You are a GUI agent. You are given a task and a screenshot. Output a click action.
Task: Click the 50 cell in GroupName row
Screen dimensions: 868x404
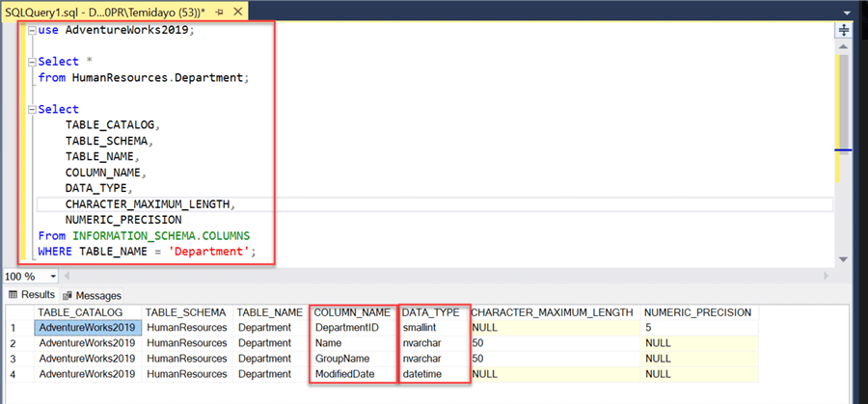pyautogui.click(x=555, y=359)
